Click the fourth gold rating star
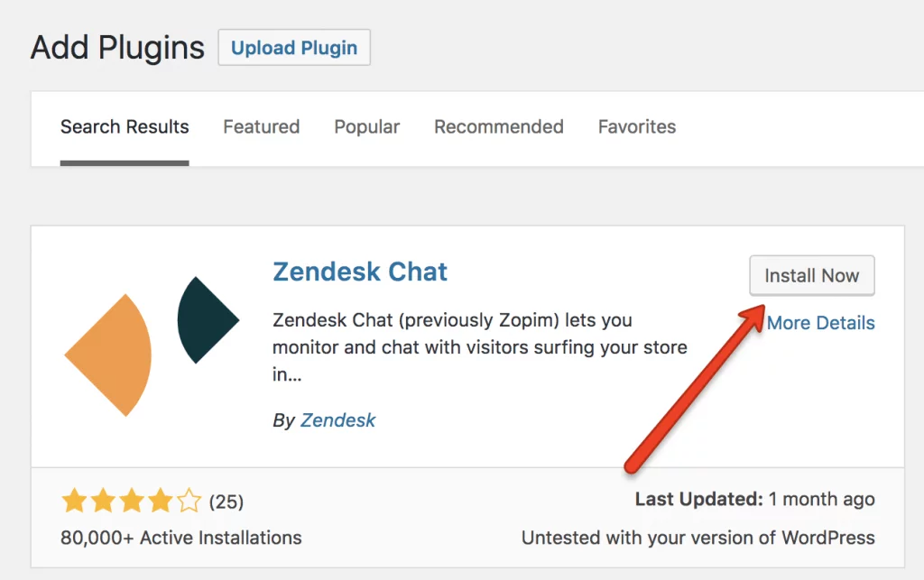 tap(160, 502)
